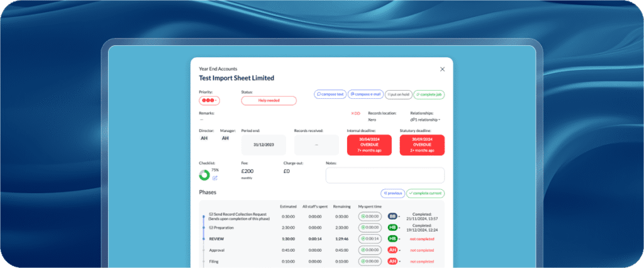Expand the 1 relationship dropdown

425,120
